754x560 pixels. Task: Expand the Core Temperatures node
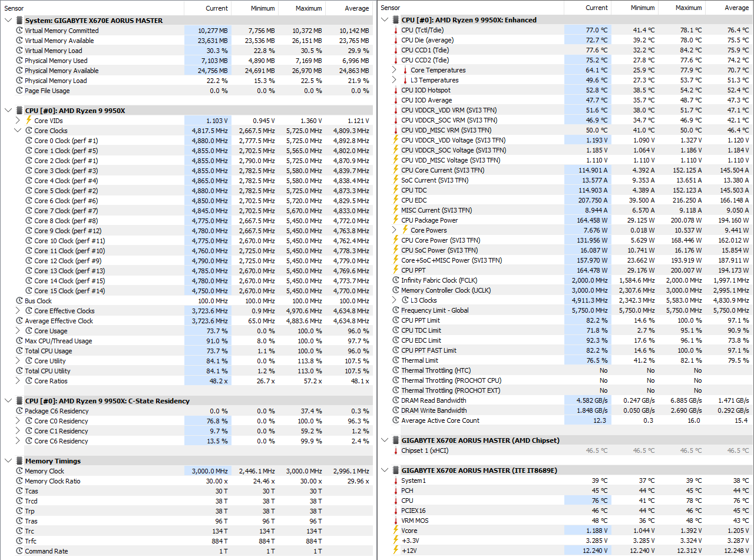[395, 70]
